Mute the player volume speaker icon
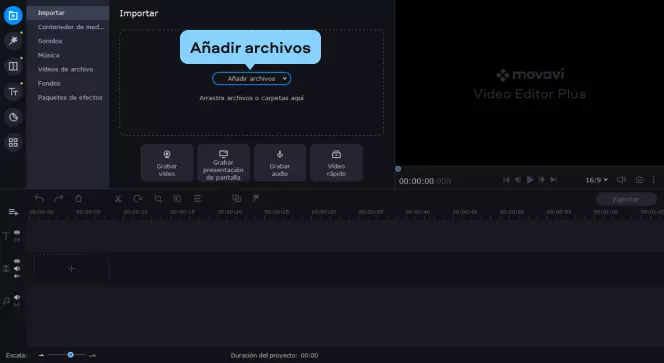The width and height of the screenshot is (664, 363). tap(621, 180)
